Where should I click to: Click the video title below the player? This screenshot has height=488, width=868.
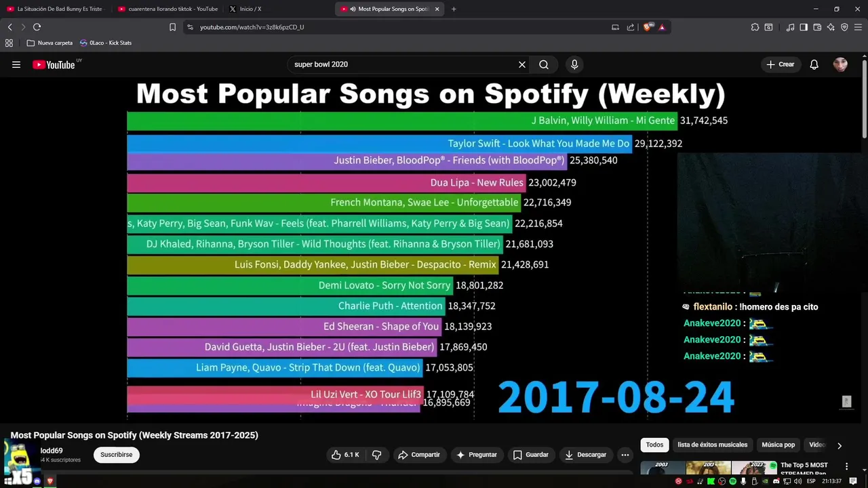[134, 435]
